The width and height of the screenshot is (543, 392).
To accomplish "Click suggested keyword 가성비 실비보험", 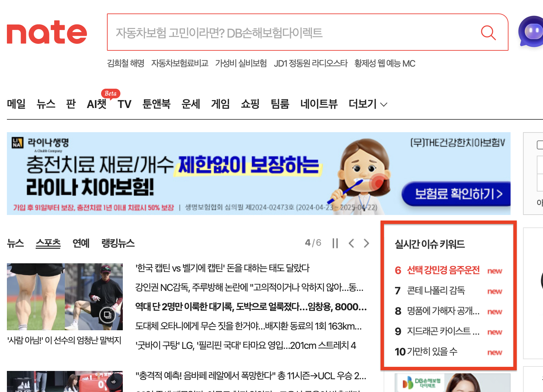I will click(x=241, y=63).
